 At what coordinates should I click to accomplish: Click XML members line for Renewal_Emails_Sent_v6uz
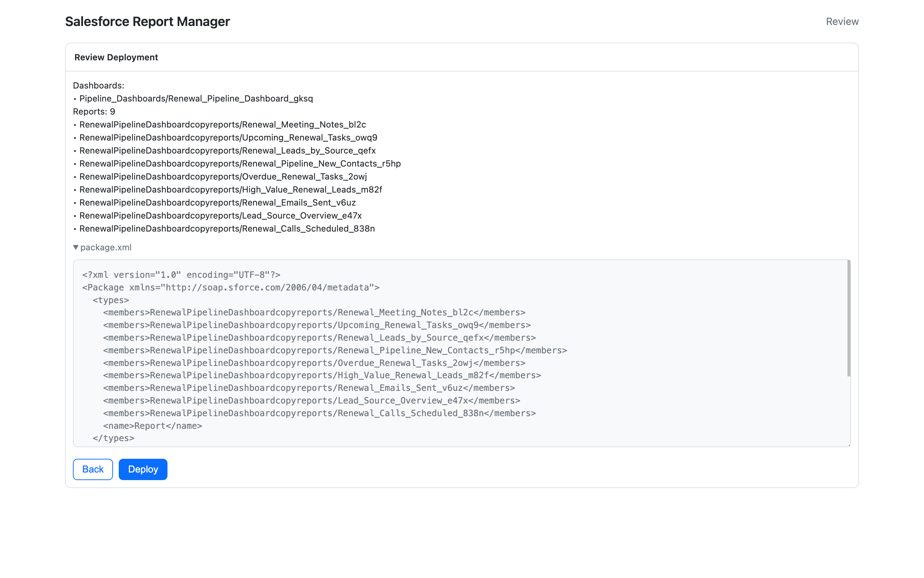click(x=309, y=388)
